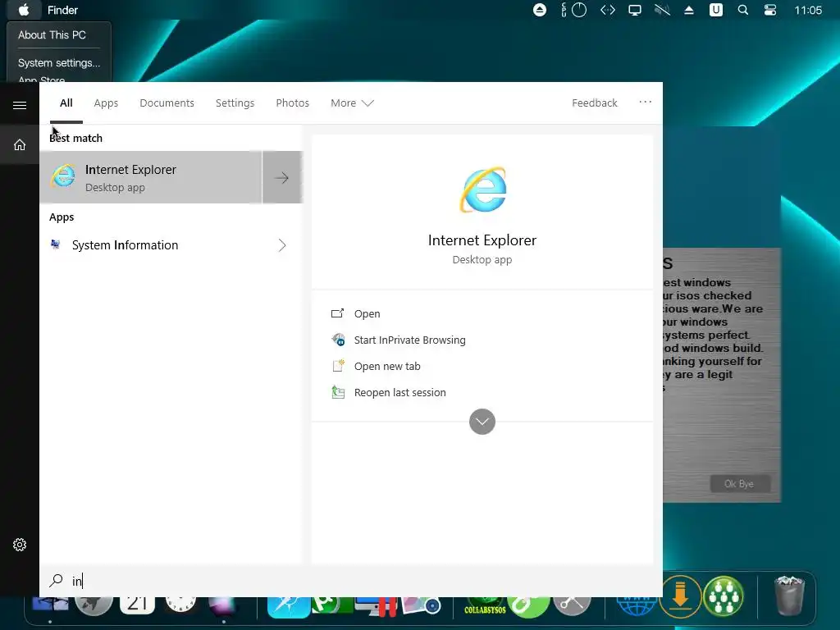Open System settings... from the menu

[x=59, y=62]
